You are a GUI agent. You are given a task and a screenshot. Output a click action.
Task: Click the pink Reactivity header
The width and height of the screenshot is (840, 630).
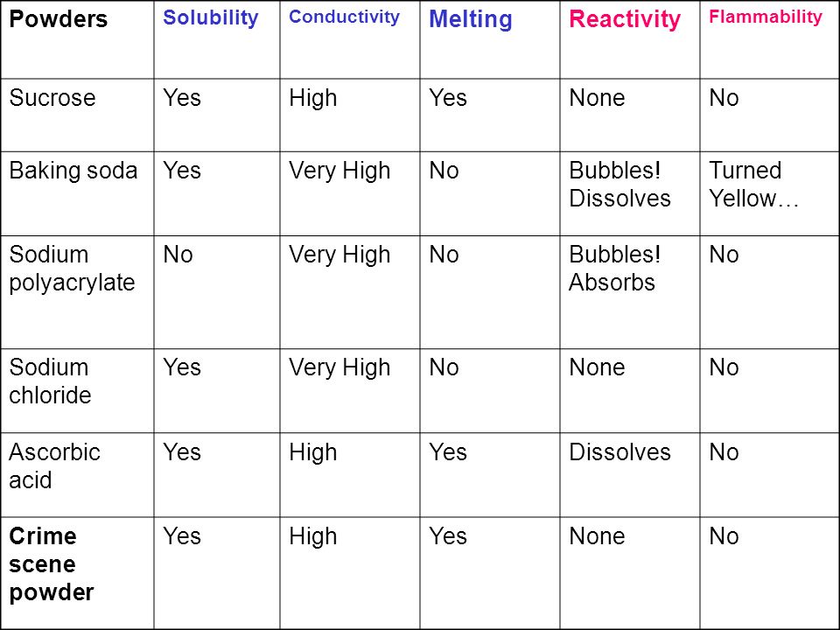click(x=625, y=20)
